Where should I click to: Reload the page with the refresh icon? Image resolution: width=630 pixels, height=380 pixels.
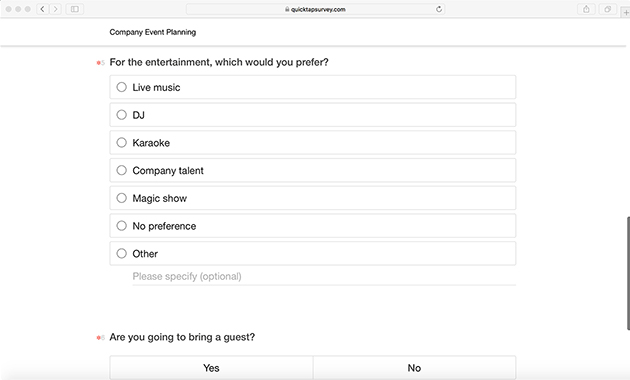[x=439, y=9]
